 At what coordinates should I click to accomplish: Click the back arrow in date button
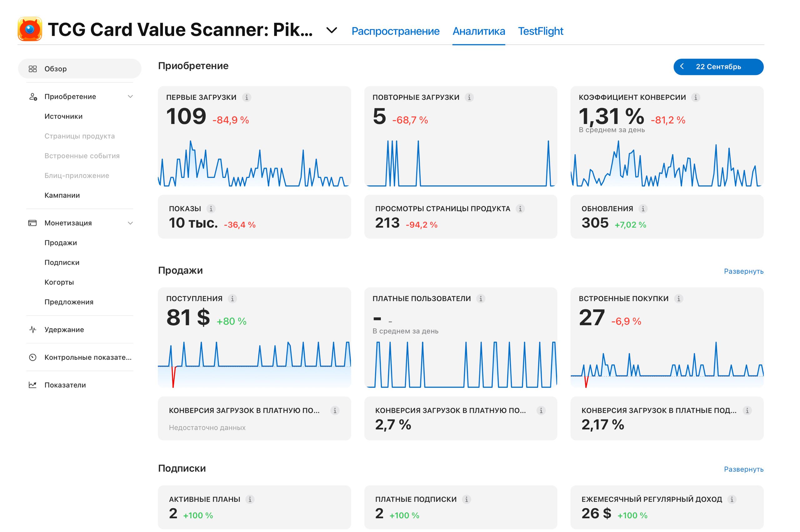click(x=682, y=67)
